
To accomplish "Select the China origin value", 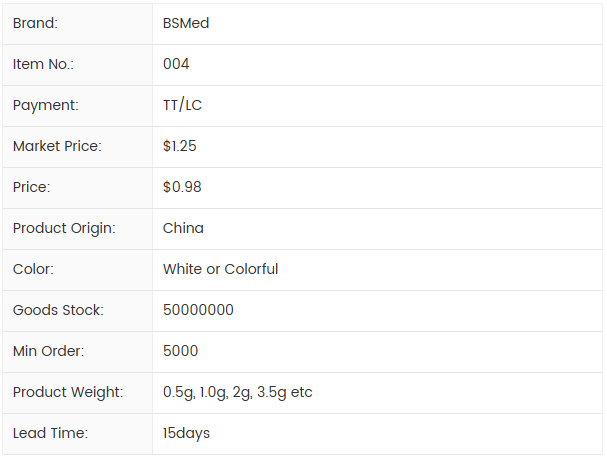I will tap(183, 228).
